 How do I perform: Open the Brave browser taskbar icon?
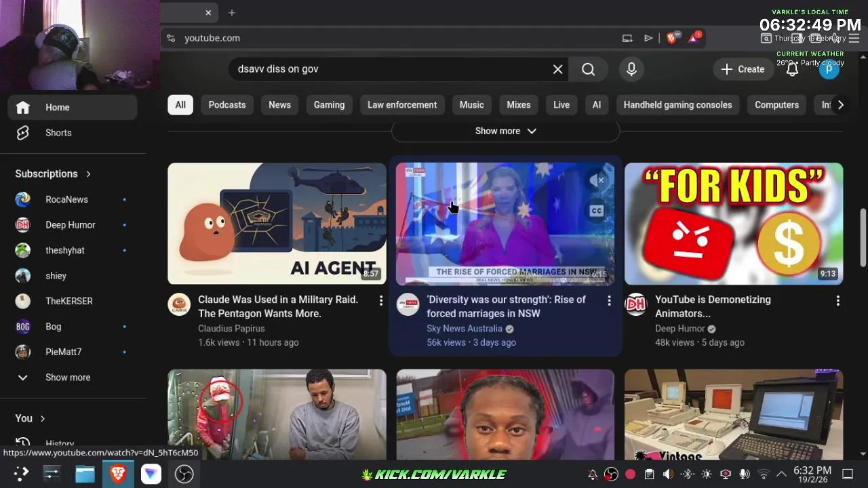[x=118, y=474]
